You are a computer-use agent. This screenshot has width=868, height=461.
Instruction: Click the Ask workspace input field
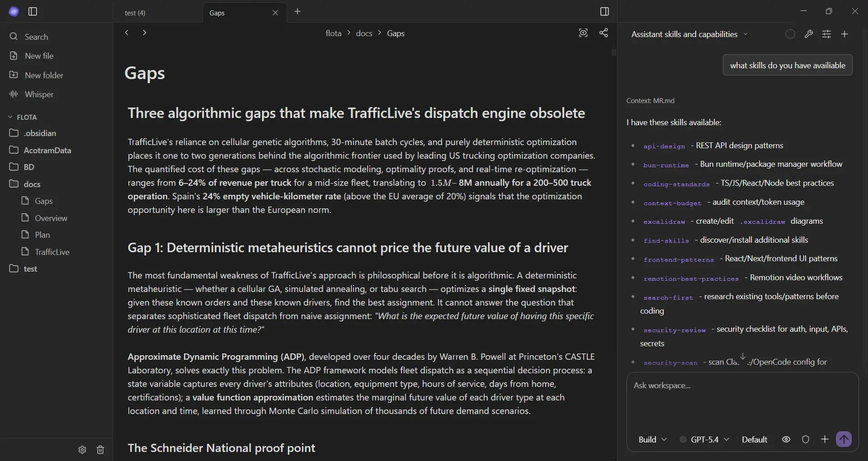click(742, 400)
